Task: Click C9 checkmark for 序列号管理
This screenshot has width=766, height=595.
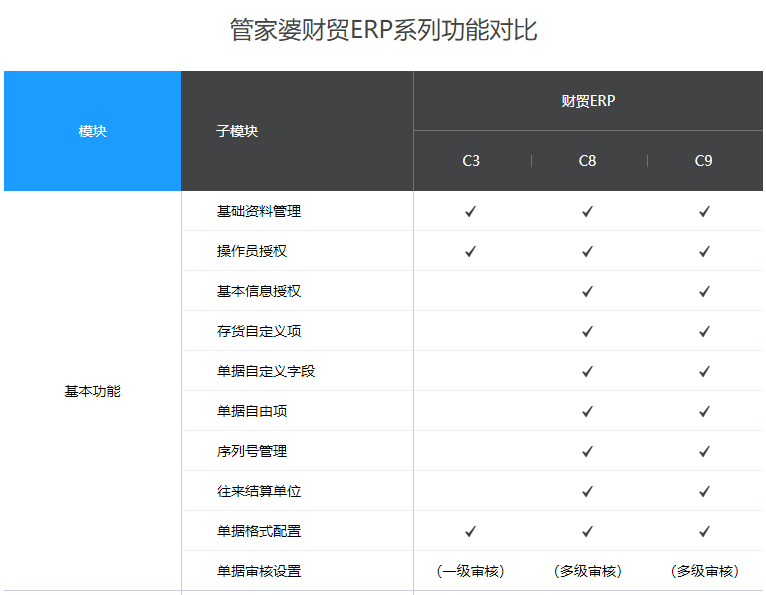Action: [704, 451]
